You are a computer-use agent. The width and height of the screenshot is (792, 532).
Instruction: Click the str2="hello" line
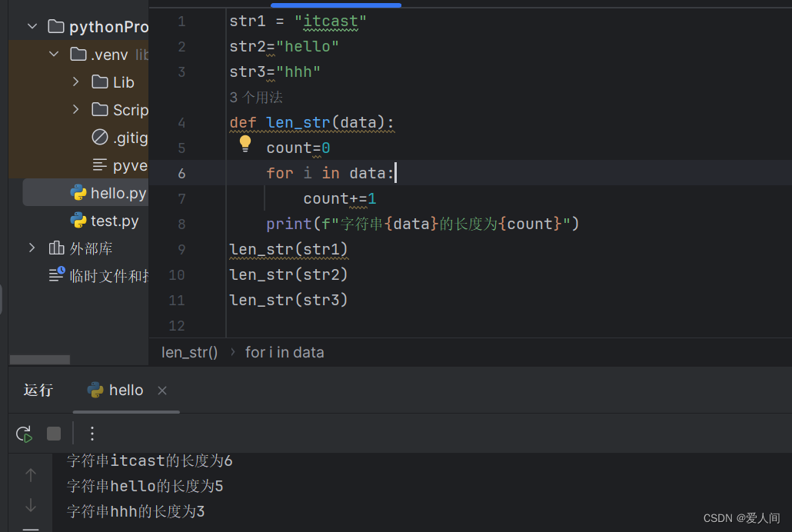(284, 46)
